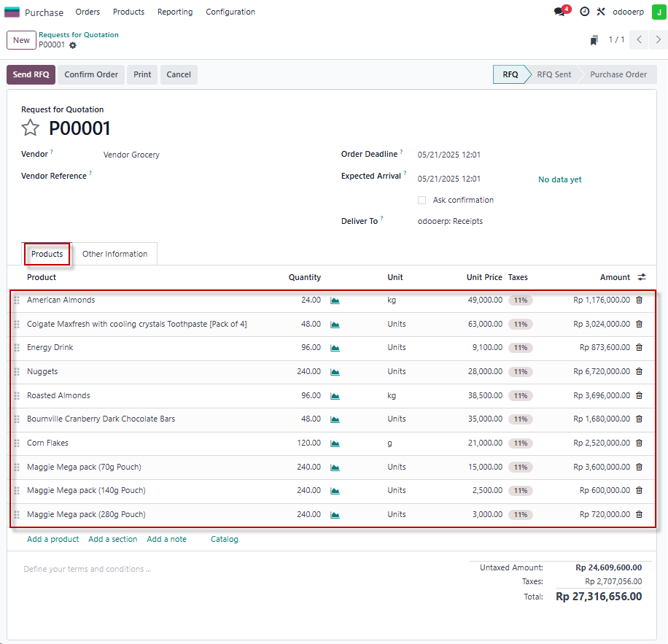Open forecast chart for Roasted Almonds

click(335, 396)
